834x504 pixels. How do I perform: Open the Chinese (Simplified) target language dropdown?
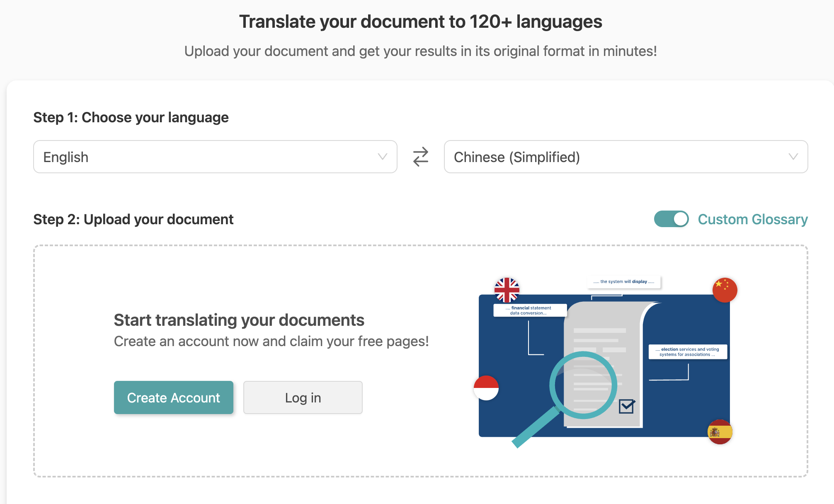(625, 157)
